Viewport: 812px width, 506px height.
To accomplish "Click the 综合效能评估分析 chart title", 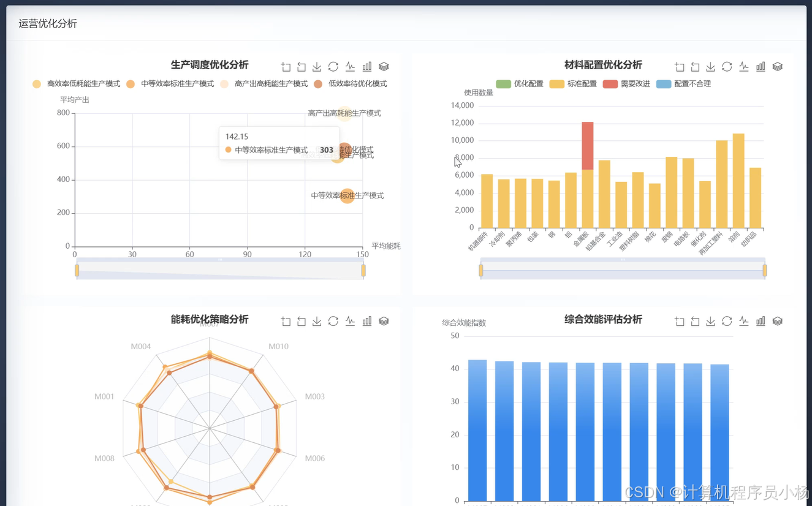I will (x=603, y=319).
